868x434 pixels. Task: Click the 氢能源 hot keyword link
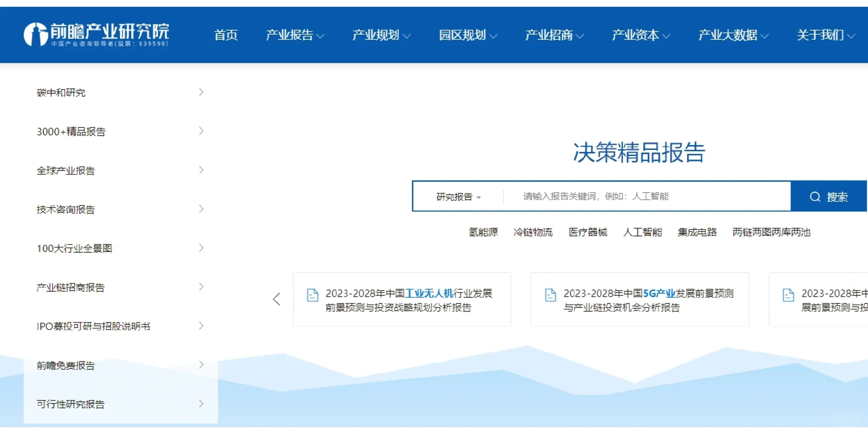483,232
